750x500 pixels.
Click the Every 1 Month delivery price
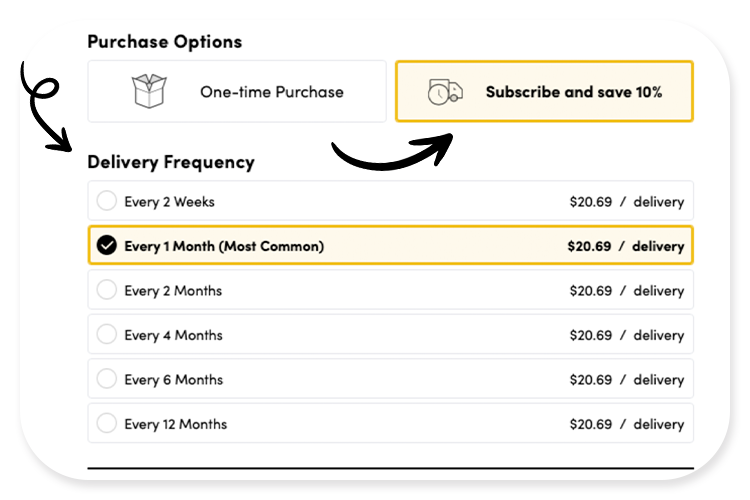(625, 246)
